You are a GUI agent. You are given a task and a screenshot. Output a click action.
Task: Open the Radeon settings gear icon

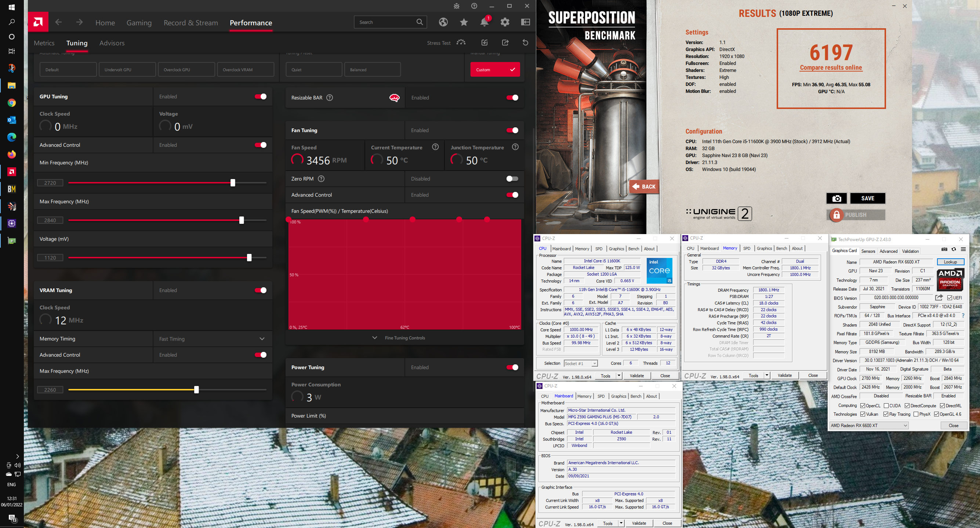point(505,22)
